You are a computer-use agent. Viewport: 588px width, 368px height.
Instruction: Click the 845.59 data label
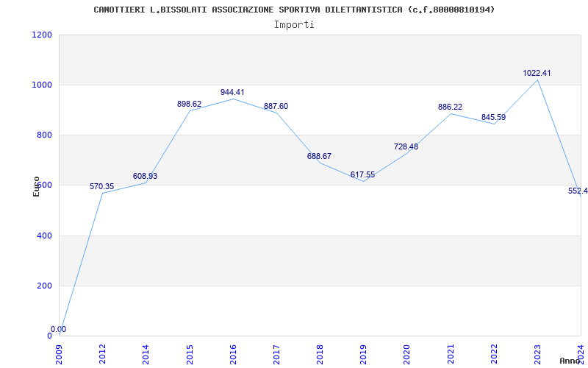point(493,118)
